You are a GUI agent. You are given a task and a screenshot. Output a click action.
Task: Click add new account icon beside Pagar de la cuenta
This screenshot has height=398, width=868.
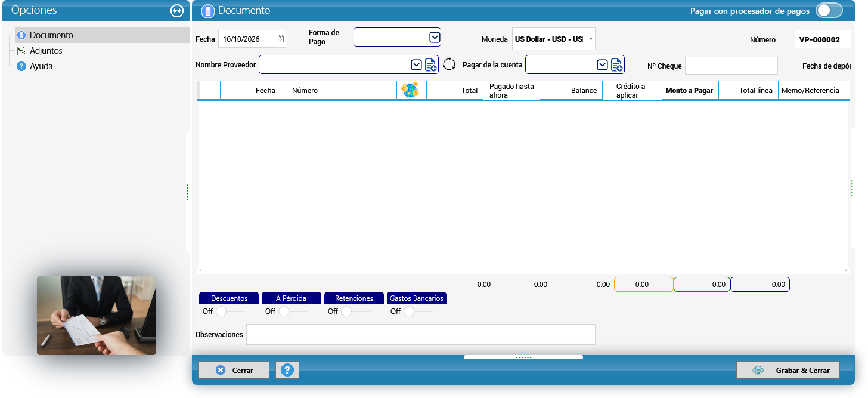coord(616,64)
